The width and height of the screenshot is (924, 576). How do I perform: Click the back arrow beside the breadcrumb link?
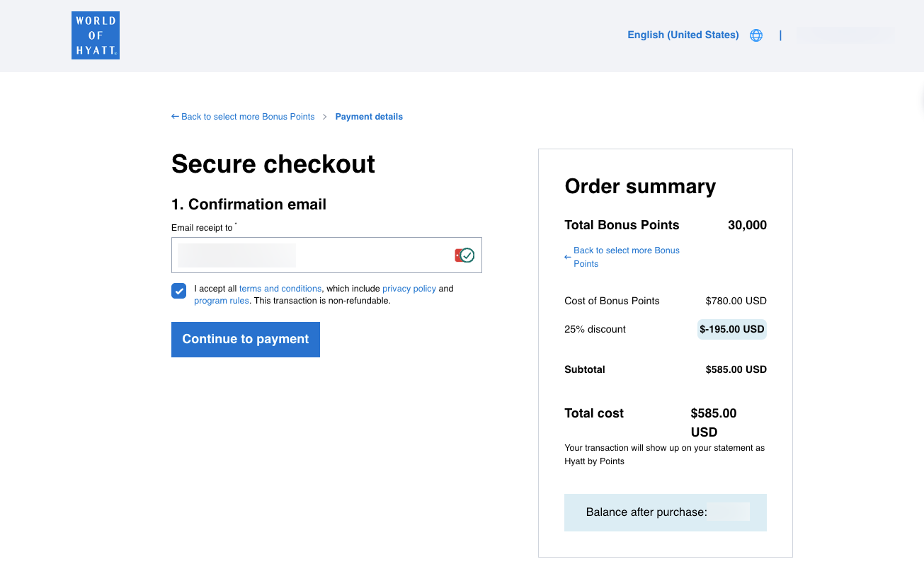pos(174,116)
